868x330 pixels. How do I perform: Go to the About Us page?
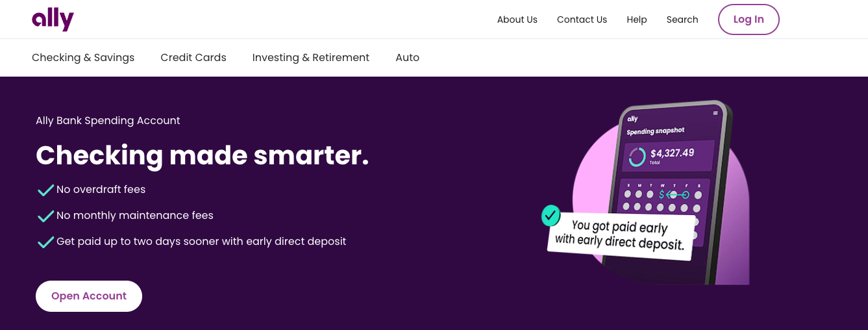pos(517,19)
